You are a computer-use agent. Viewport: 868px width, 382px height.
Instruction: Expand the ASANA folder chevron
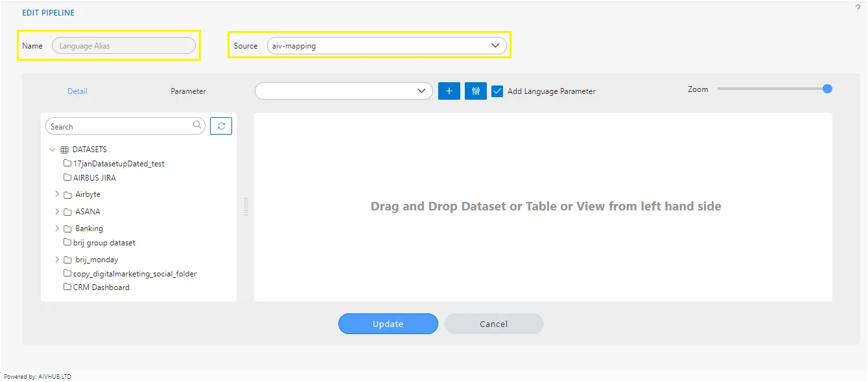click(57, 211)
